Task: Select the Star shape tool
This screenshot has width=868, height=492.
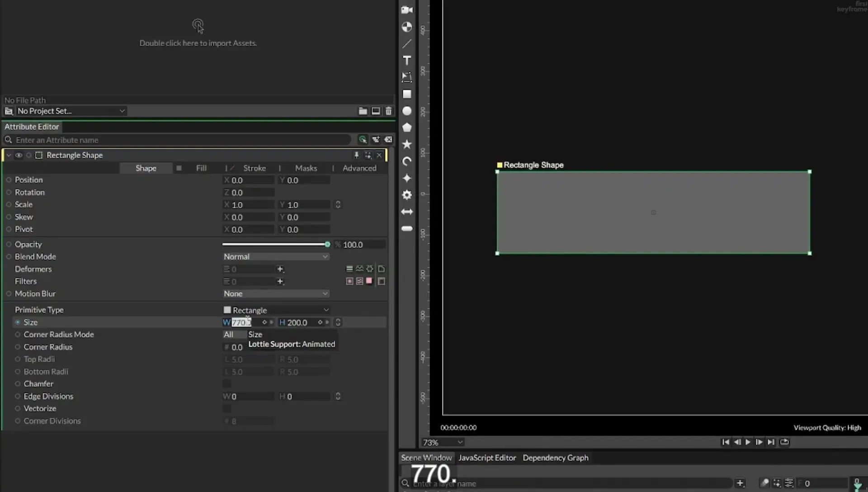Action: pyautogui.click(x=407, y=144)
